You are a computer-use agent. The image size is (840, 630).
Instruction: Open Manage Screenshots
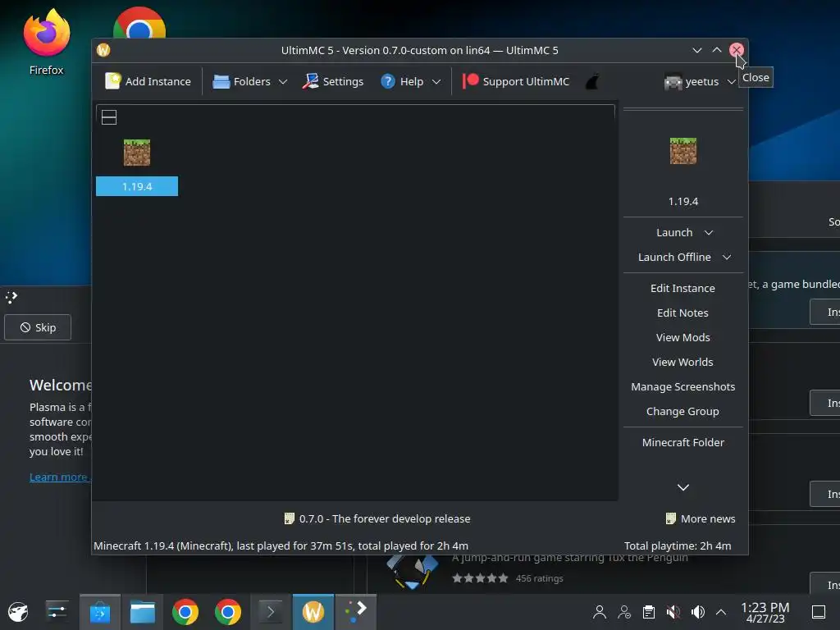tap(683, 387)
